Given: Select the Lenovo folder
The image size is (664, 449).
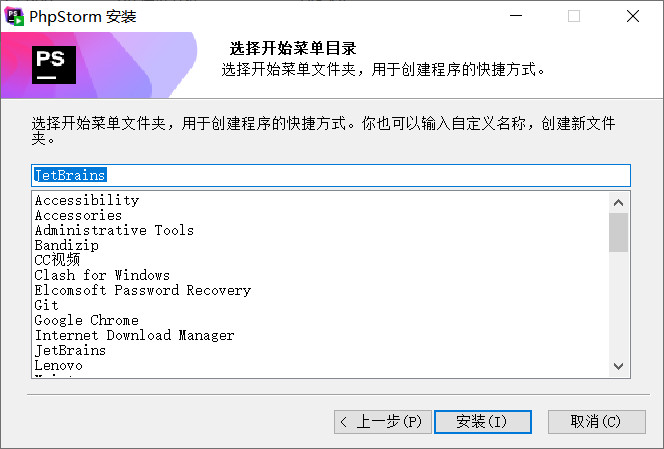Looking at the screenshot, I should (x=58, y=365).
